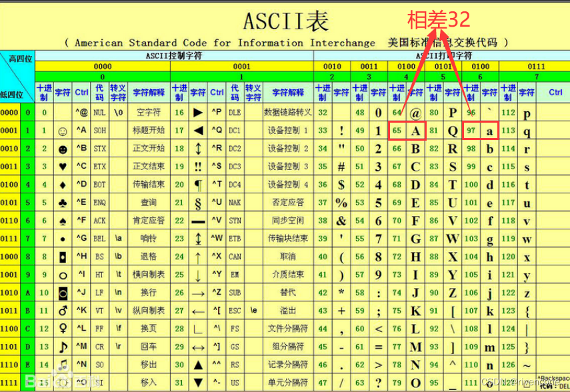
Task: Click the "\e" escape character cell
Action: (x=253, y=311)
